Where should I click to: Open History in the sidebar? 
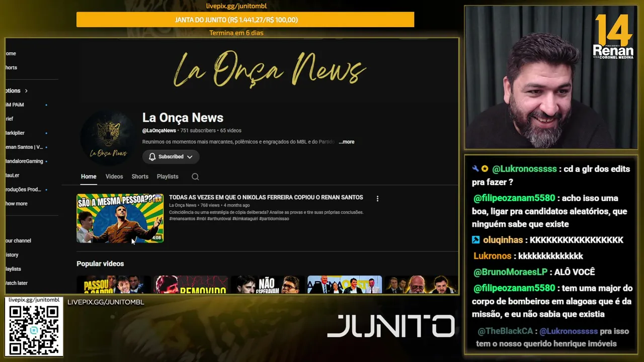coord(12,255)
